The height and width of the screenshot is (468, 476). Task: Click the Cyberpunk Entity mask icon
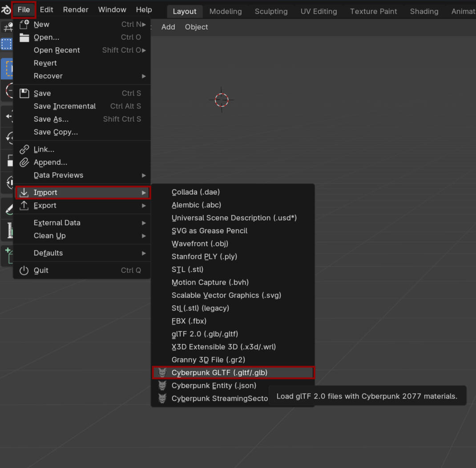162,386
